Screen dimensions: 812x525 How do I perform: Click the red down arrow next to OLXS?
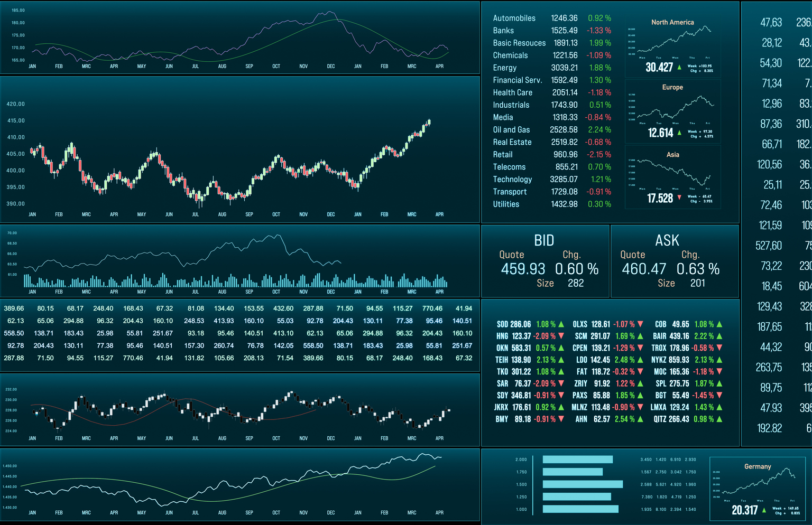(640, 324)
